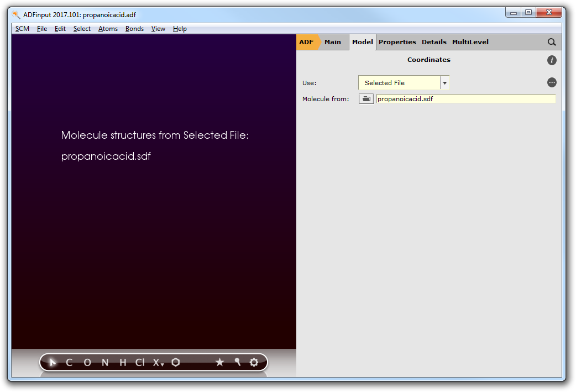This screenshot has width=576, height=392.
Task: Open the Atoms menu
Action: coord(108,29)
